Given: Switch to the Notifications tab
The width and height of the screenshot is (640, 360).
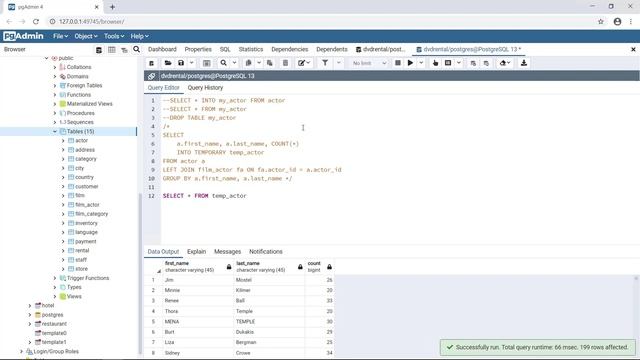Looking at the screenshot, I should tap(266, 251).
